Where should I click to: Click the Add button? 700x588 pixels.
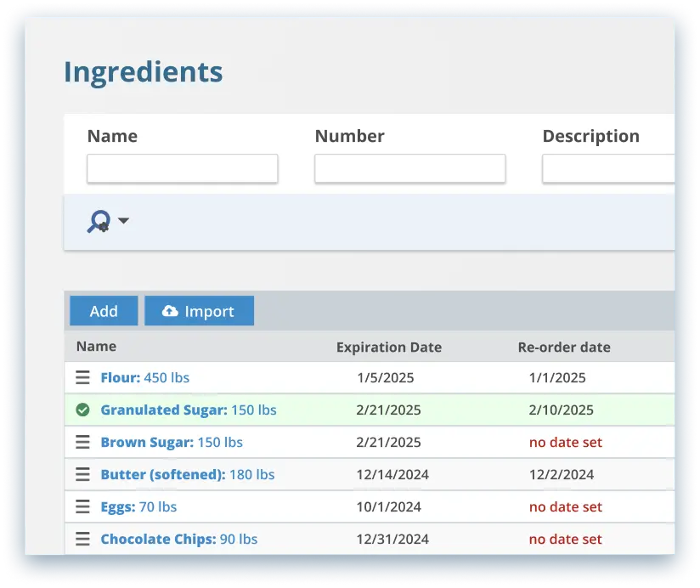click(104, 311)
